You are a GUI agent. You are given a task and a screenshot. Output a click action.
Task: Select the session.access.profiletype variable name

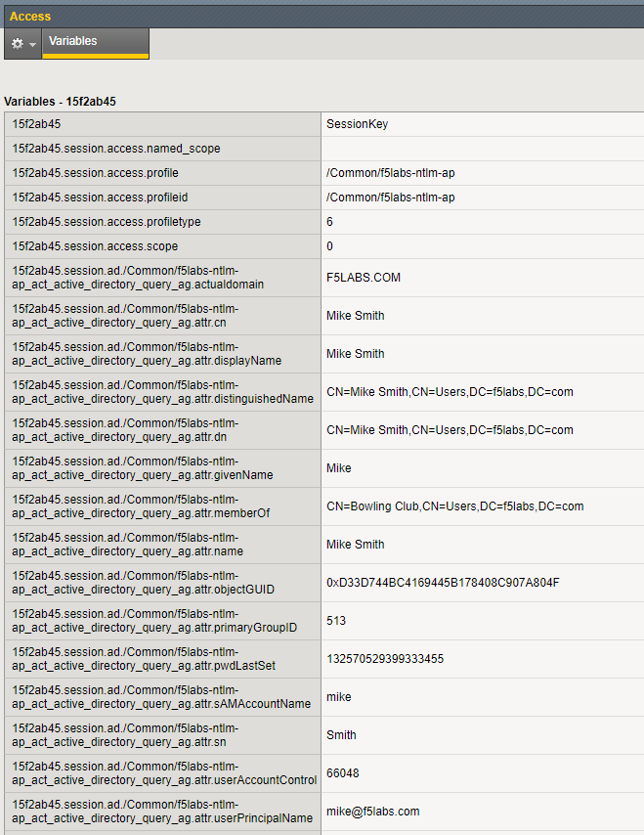pos(107,222)
